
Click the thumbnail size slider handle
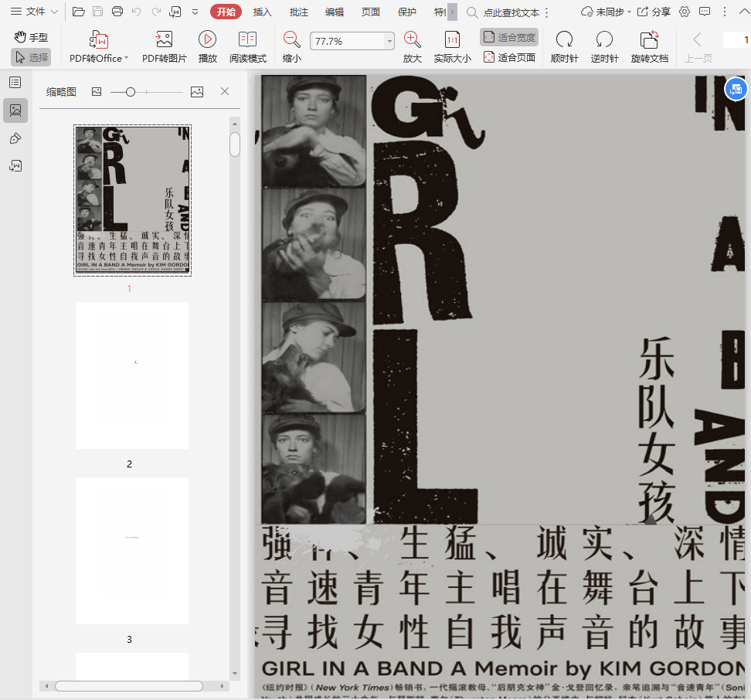click(x=131, y=92)
